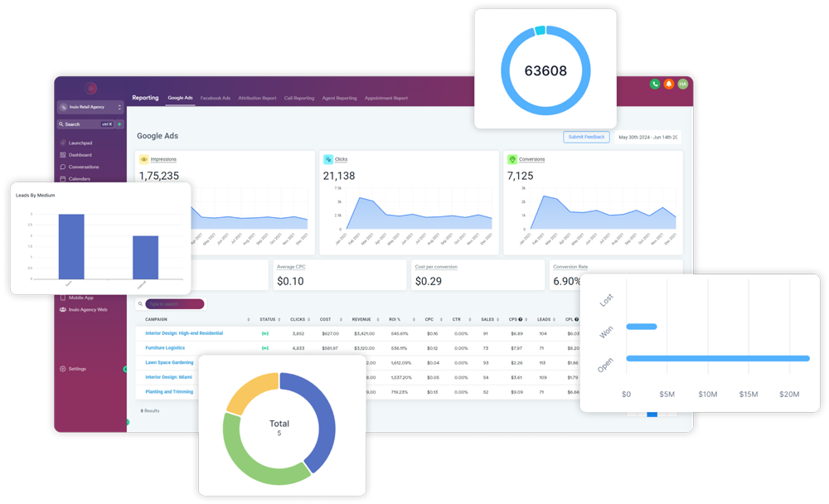
Task: Open the HA user avatar menu
Action: (683, 85)
